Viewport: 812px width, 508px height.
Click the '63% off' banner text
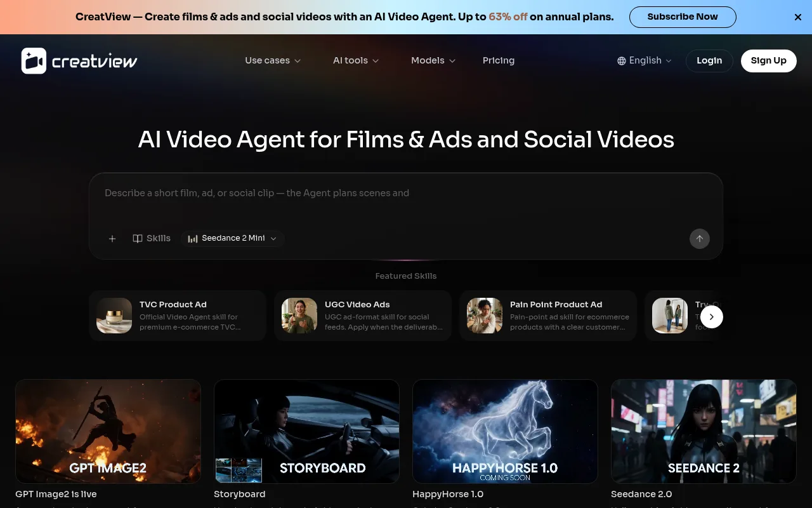(508, 17)
